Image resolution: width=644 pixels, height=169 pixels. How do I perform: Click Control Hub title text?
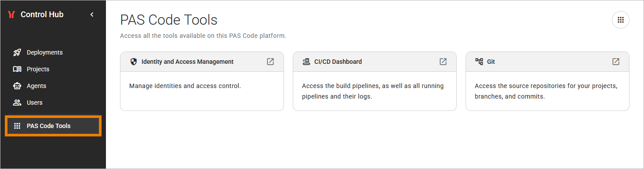click(x=42, y=15)
